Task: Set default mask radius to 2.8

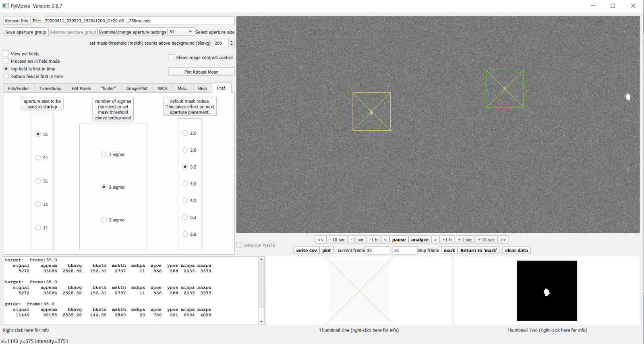Action: [185, 150]
